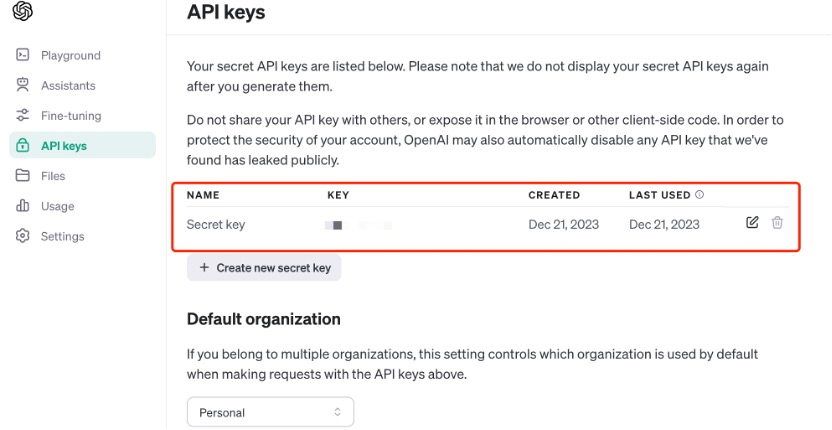Viewport: 832px width, 430px height.
Task: Open the Files menu label
Action: click(53, 176)
